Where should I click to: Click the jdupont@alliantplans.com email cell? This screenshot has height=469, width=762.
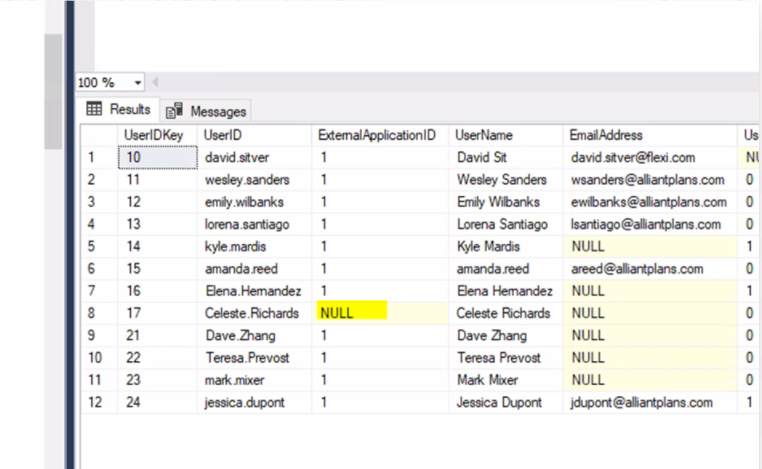pyautogui.click(x=650, y=402)
